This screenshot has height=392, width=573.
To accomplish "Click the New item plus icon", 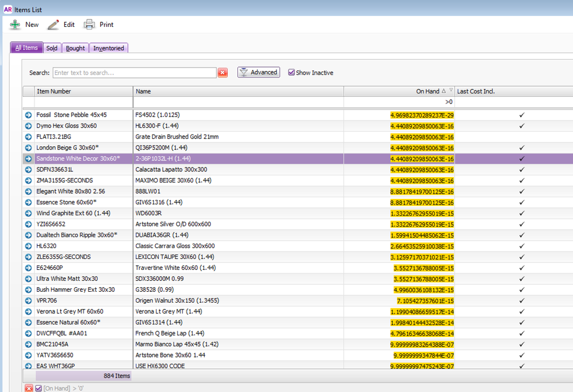I will 15,25.
